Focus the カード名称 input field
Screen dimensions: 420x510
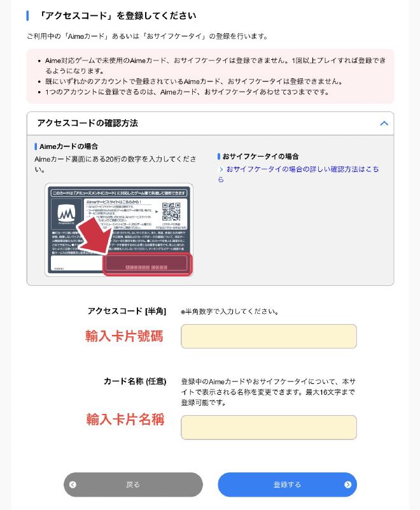(269, 427)
